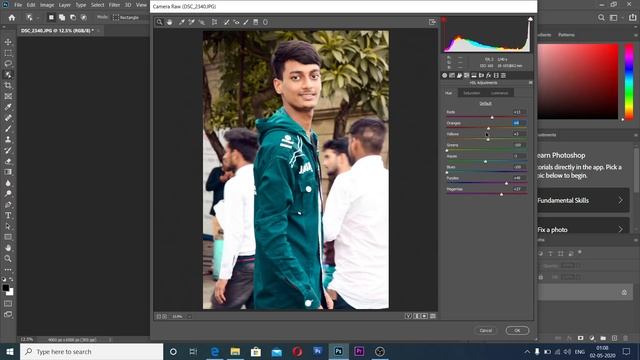Toggle before/after view button in Camera Raw
Screen dimensions: 640x360
tap(408, 316)
